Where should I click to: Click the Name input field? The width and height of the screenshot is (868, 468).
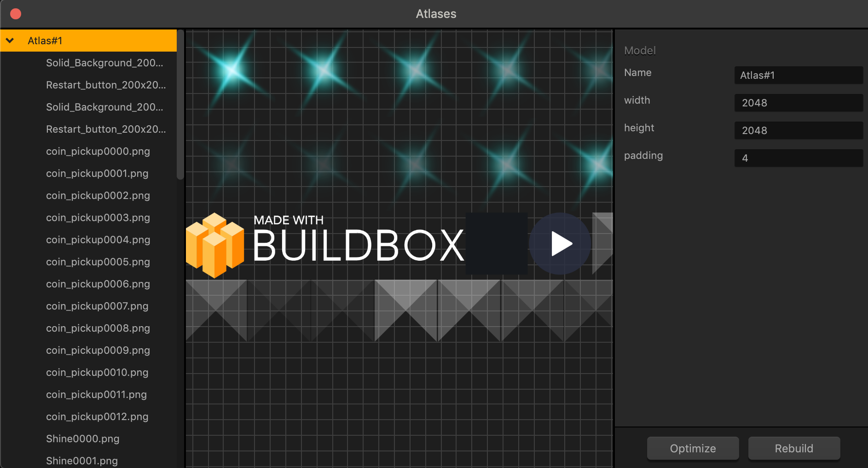[x=799, y=75]
